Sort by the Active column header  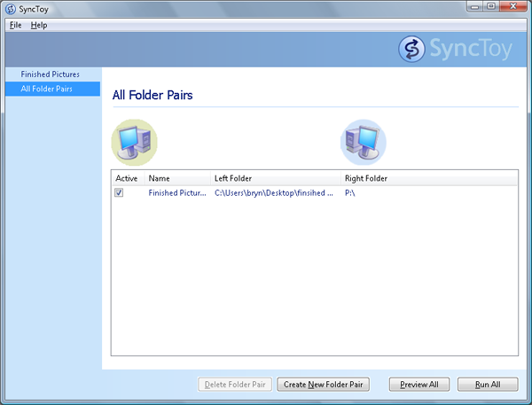127,178
